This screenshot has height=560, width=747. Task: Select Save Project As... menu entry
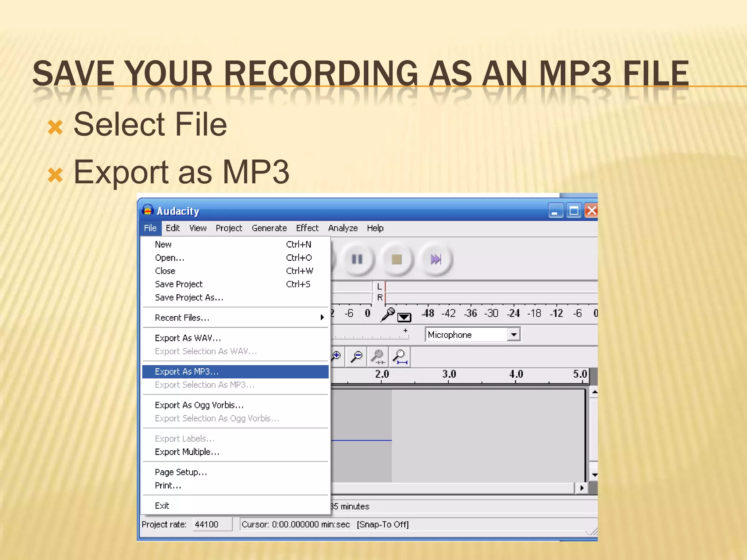point(235,297)
